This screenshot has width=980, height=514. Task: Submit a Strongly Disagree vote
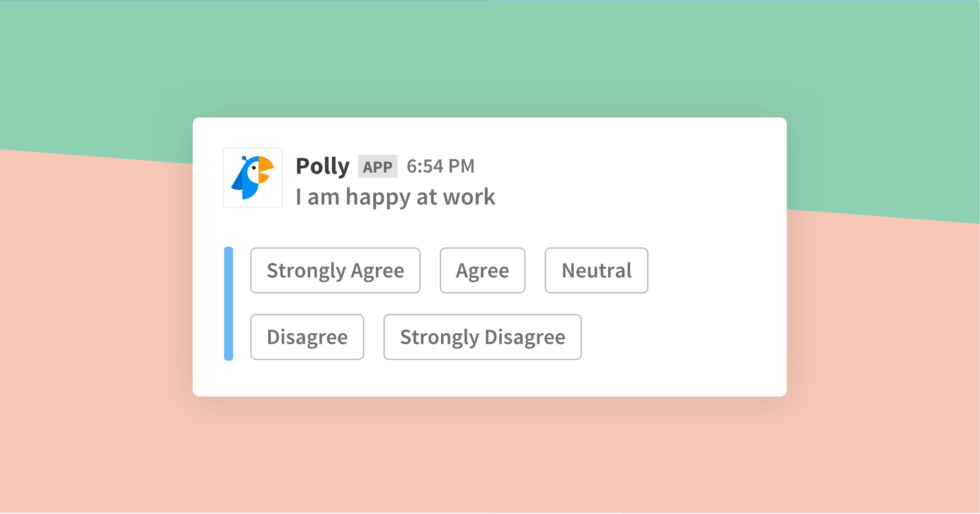482,337
